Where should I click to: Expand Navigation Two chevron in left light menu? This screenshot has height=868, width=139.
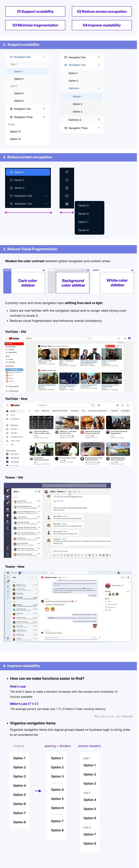[x=44, y=109]
